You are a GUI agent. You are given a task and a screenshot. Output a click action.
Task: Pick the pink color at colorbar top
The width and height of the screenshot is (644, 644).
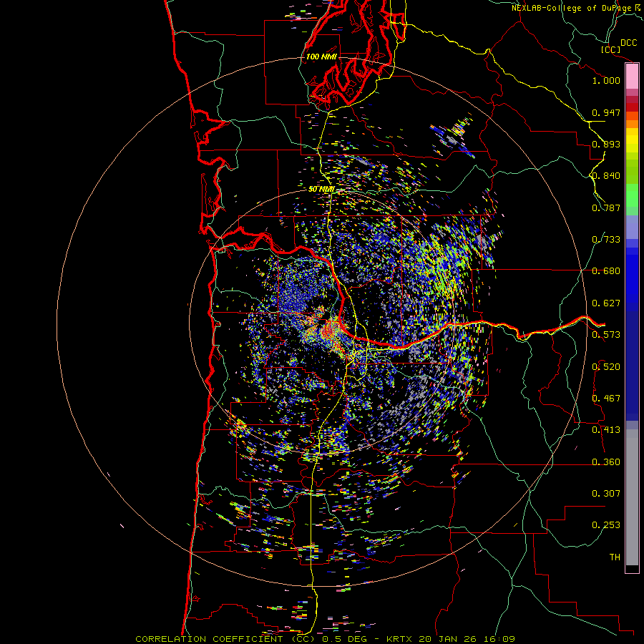(632, 77)
